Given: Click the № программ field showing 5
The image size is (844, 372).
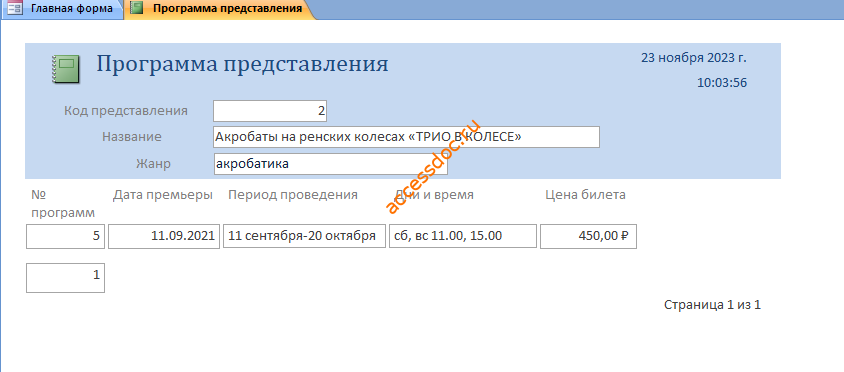Looking at the screenshot, I should pyautogui.click(x=65, y=236).
